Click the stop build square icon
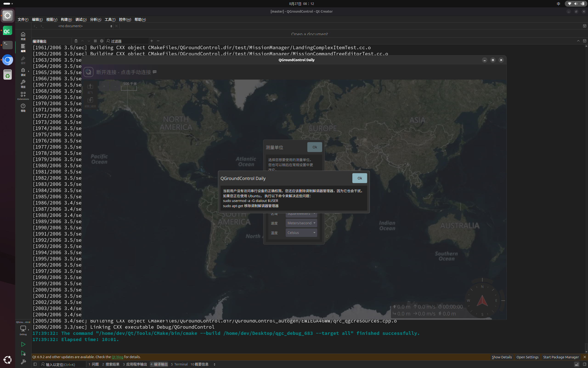The height and width of the screenshot is (368, 588). click(x=95, y=41)
